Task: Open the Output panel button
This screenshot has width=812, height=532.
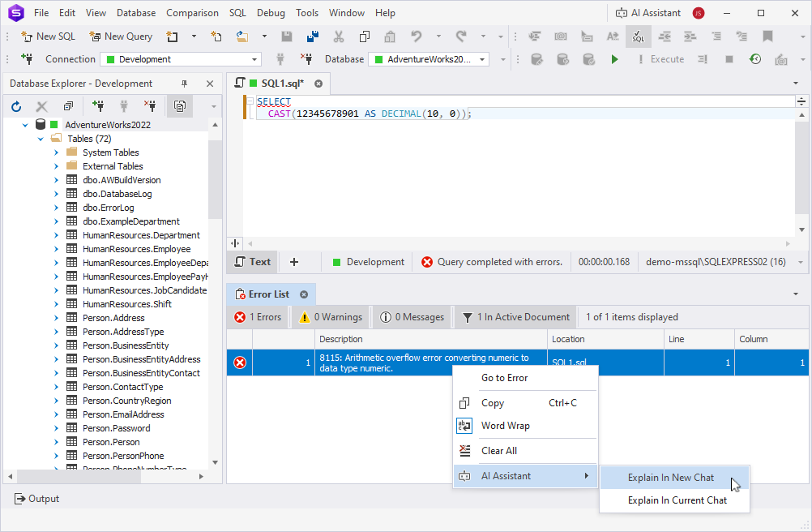Action: (x=36, y=499)
